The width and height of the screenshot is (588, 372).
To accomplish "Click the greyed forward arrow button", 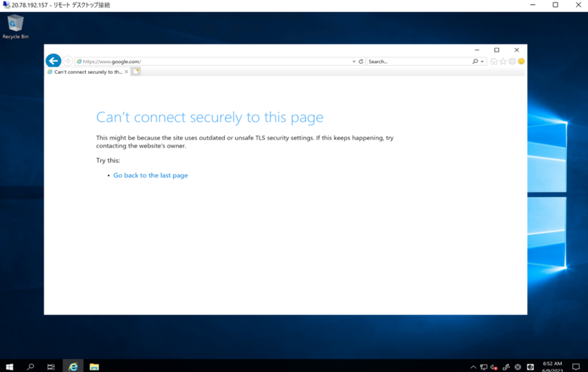I will [68, 61].
